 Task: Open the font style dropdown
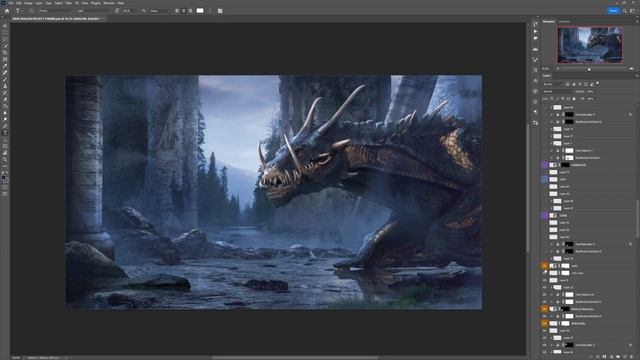(x=95, y=11)
